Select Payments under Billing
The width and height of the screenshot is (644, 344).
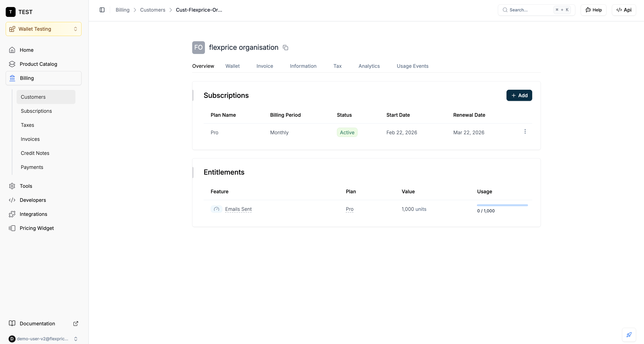(x=46, y=167)
